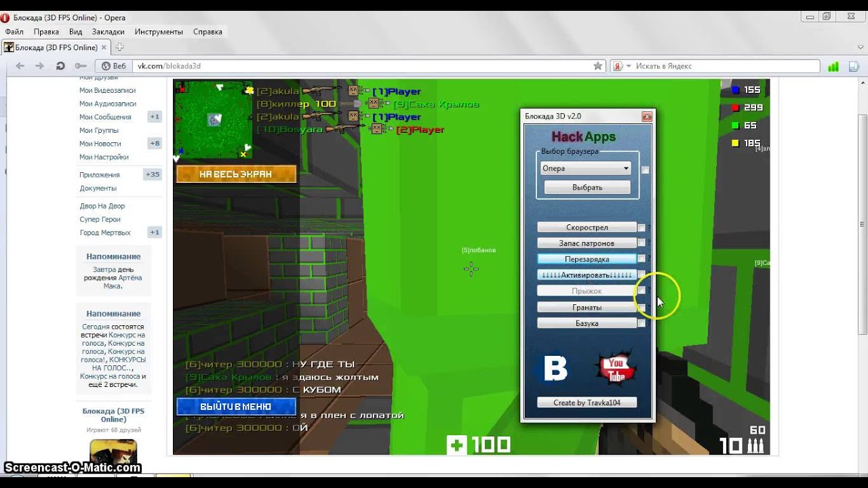Click the ВЫЙТИ В МЕНЮ button
Screen dimensions: 868x488
[236, 407]
